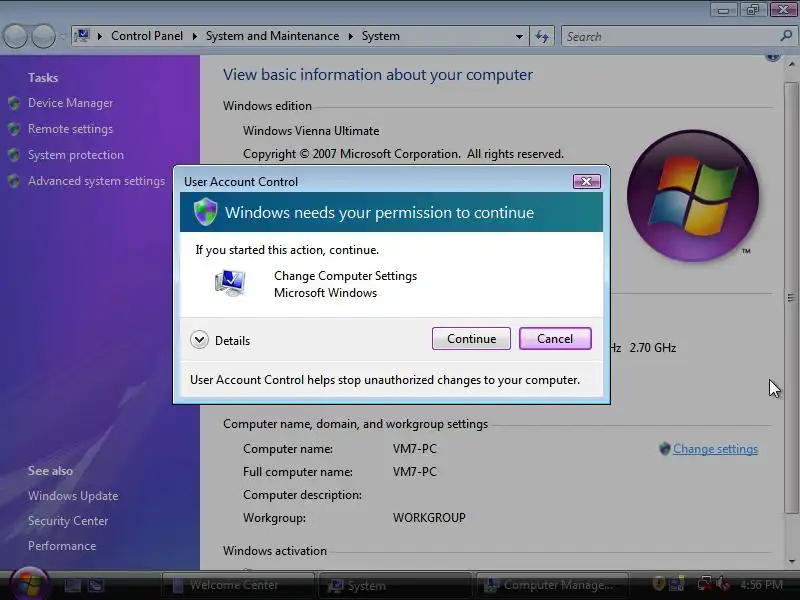800x600 pixels.
Task: Click shield icon beside Remote settings
Action: coord(14,129)
